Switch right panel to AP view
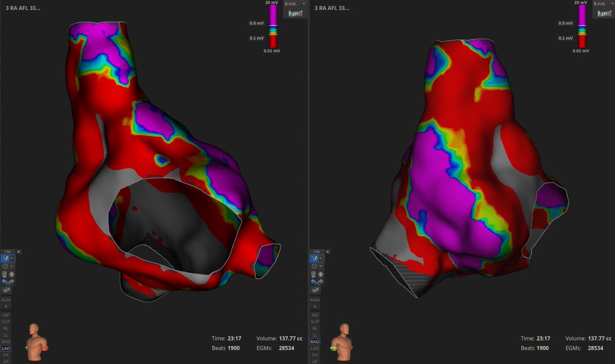Image resolution: width=615 pixels, height=364 pixels. (x=315, y=361)
